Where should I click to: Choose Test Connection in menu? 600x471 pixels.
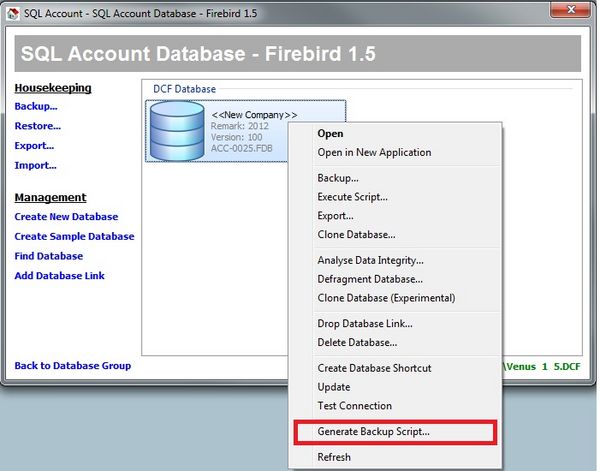(x=354, y=406)
